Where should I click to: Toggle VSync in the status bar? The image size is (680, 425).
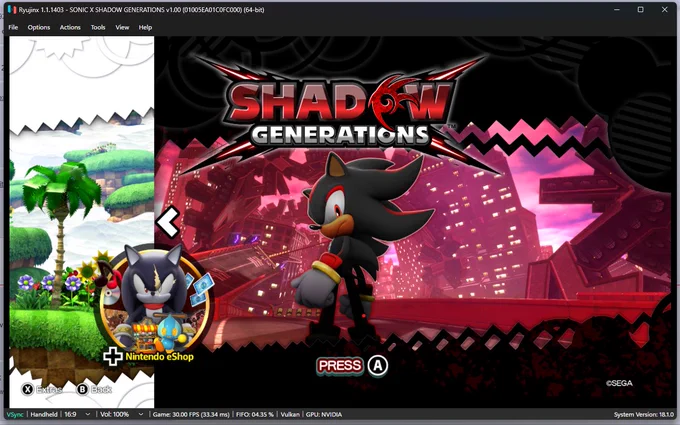click(x=15, y=415)
